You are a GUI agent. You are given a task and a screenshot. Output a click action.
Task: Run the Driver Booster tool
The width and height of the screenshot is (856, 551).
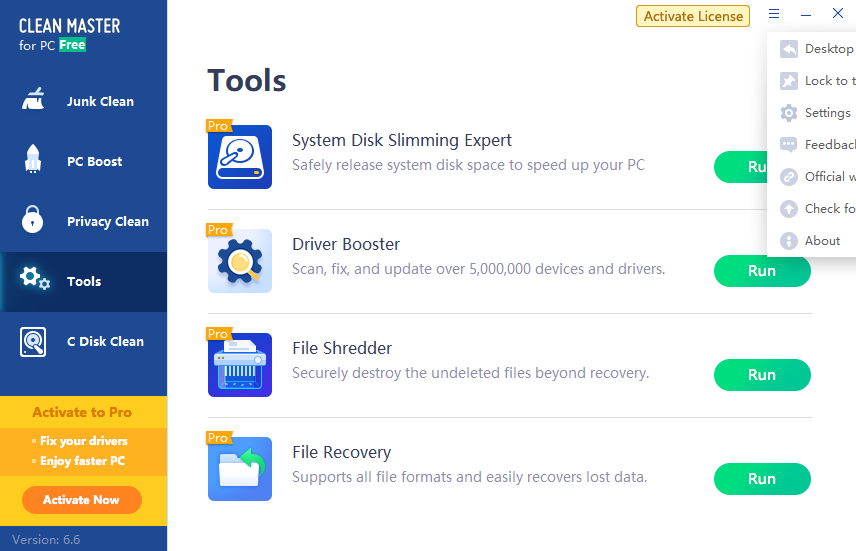[x=762, y=271]
